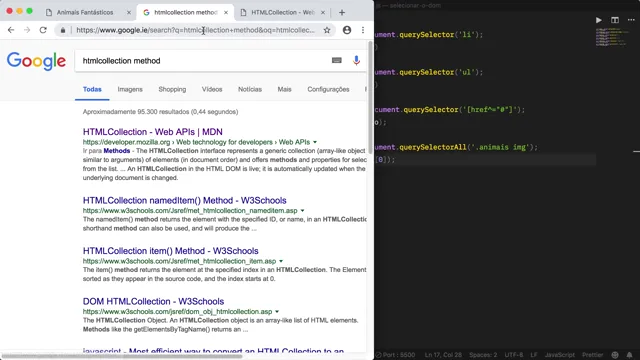Image resolution: width=640 pixels, height=360 pixels.
Task: Click the horizontal scrollbar at page bottom
Action: pos(122,356)
